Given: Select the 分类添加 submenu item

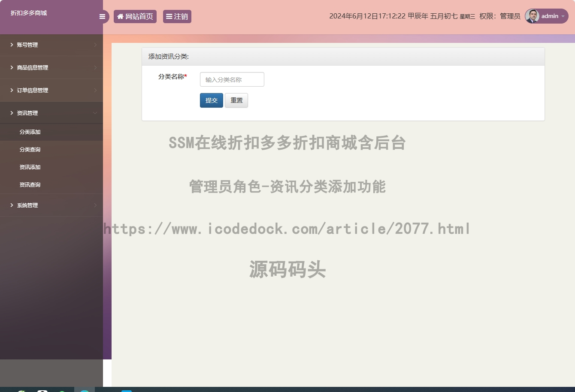Looking at the screenshot, I should click(x=51, y=132).
